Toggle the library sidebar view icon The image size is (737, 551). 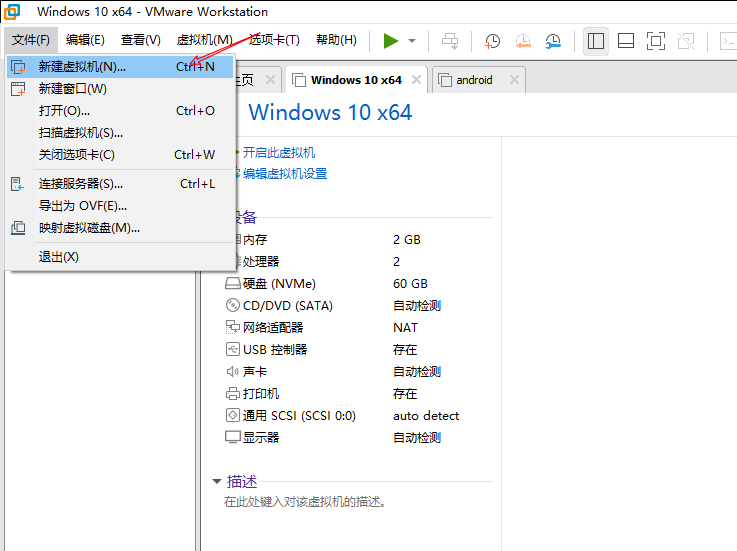(x=596, y=41)
